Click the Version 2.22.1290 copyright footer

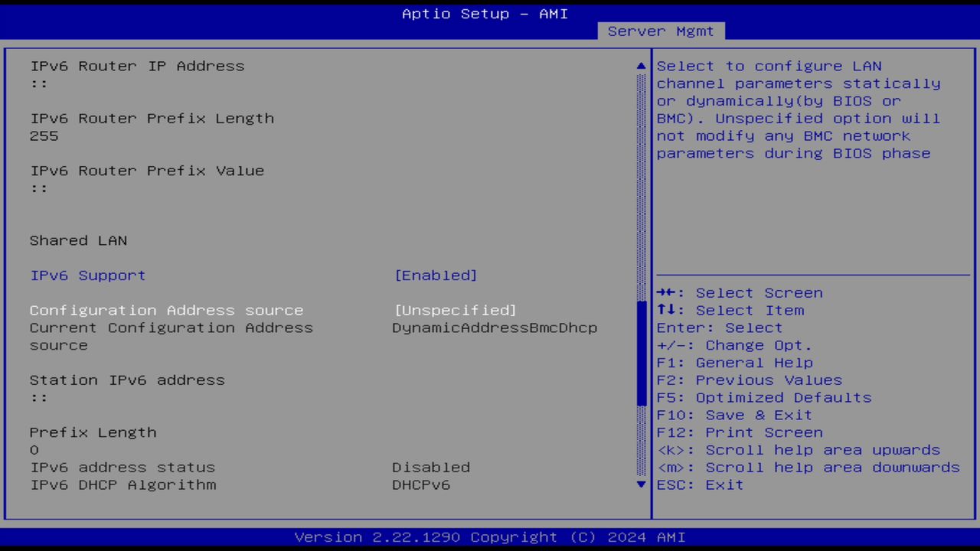(490, 537)
